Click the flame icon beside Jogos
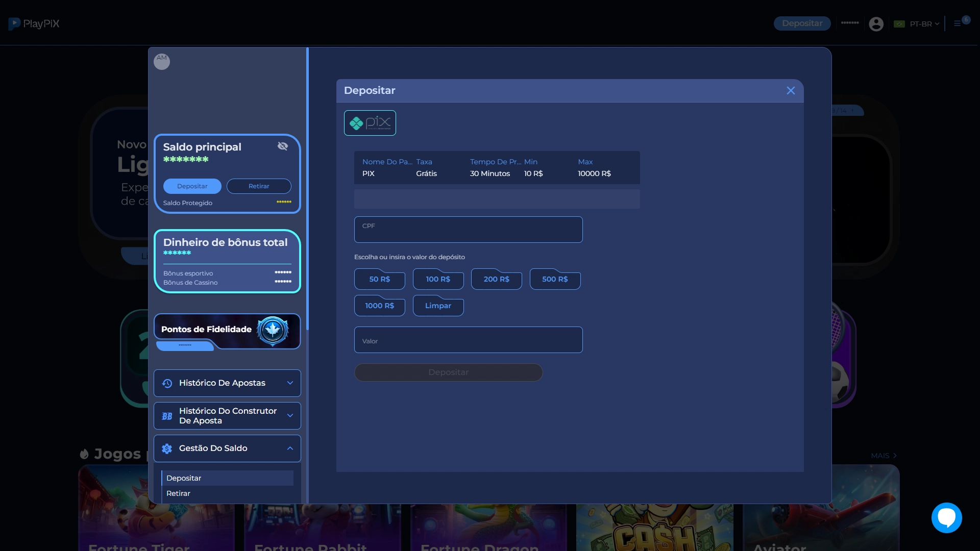 point(84,454)
